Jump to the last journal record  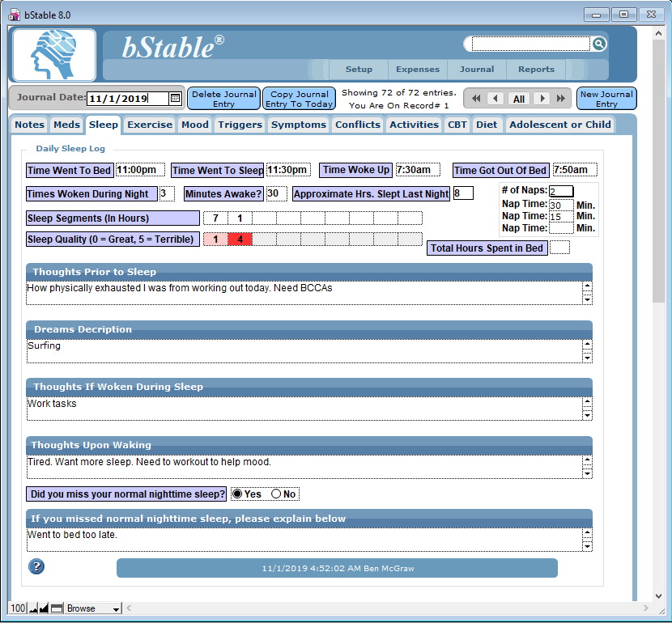pos(560,99)
